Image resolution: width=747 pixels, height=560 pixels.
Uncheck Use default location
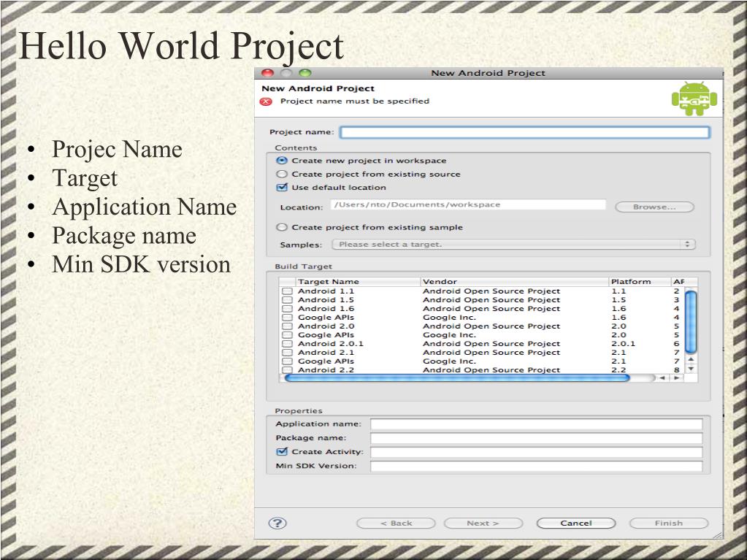pos(282,187)
